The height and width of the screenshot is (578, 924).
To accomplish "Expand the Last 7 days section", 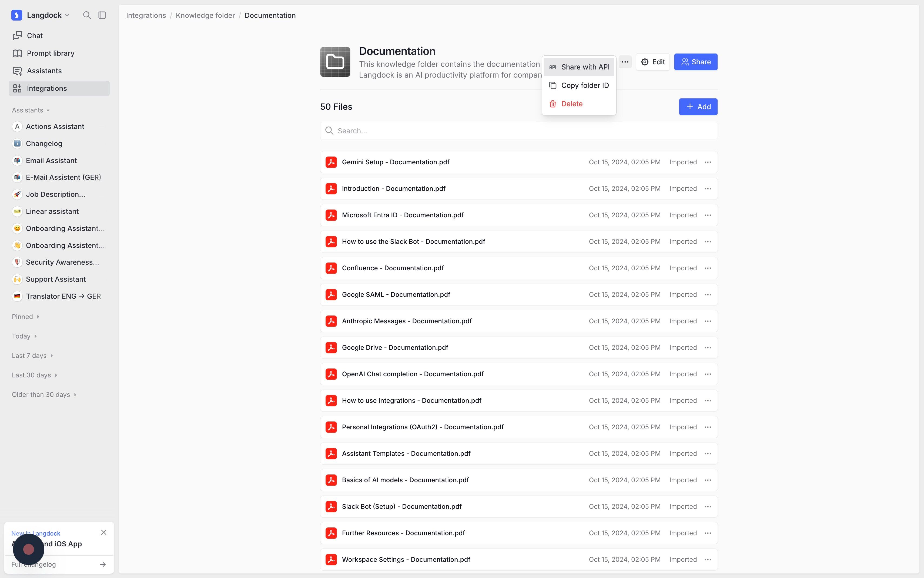I will point(32,356).
